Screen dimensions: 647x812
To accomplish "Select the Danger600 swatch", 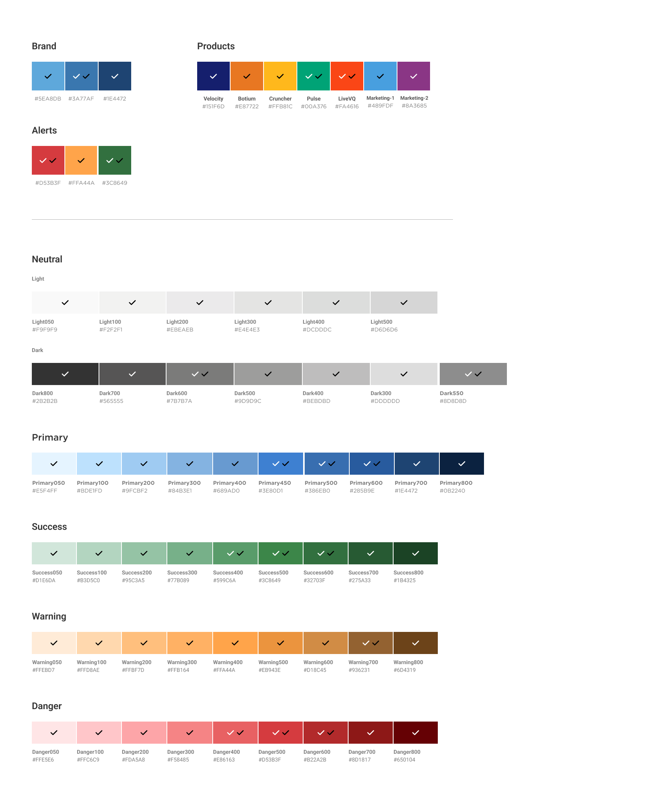I will [326, 732].
